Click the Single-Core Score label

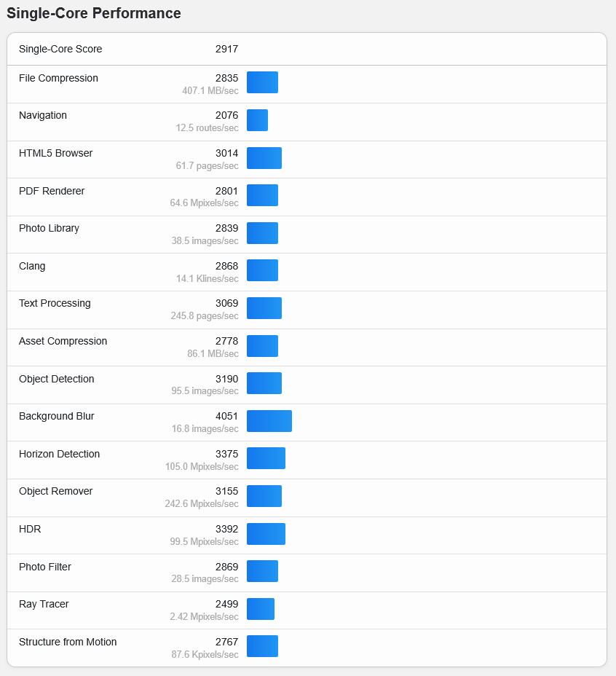(x=60, y=49)
